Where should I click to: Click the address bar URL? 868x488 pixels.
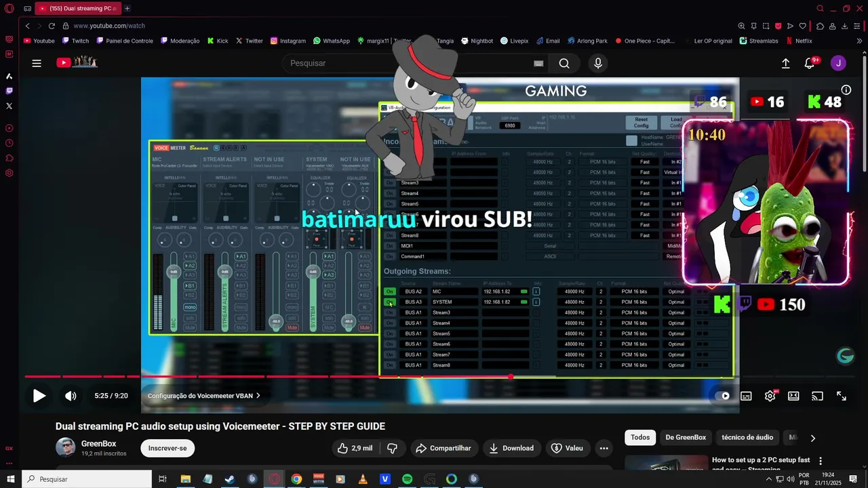[109, 26]
